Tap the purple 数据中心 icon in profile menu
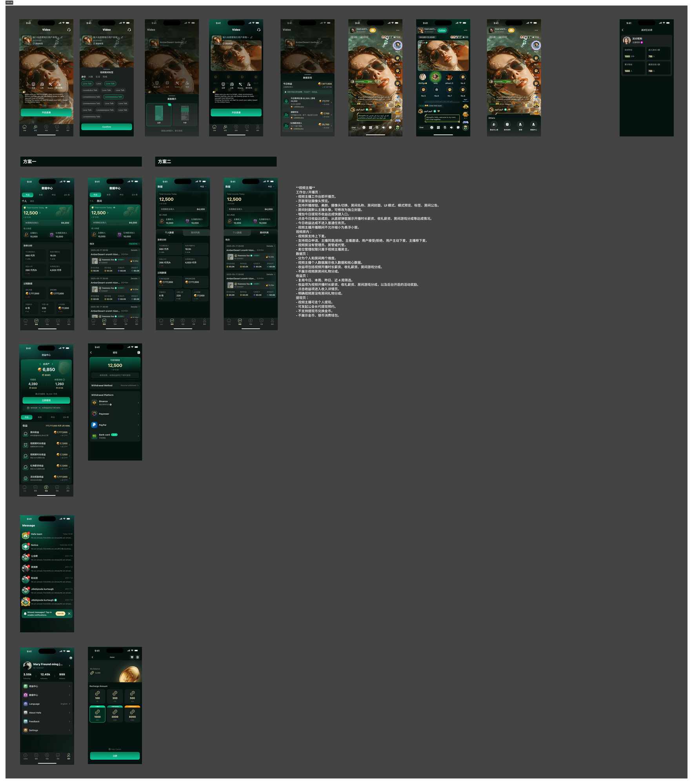The image size is (693, 784). click(x=25, y=695)
